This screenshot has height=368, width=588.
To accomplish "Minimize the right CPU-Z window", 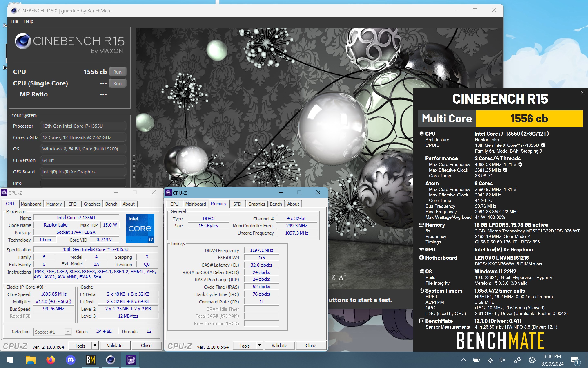I will [x=281, y=193].
